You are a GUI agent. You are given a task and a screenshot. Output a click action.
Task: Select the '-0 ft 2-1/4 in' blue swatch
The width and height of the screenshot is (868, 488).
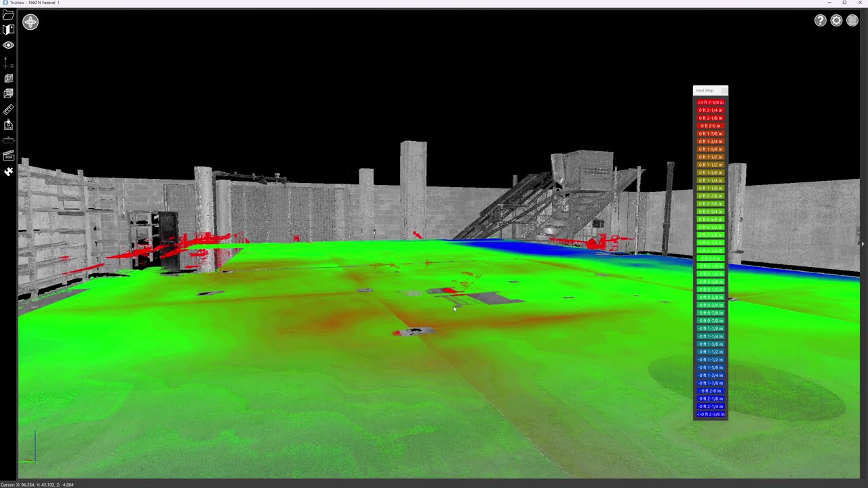pos(711,406)
